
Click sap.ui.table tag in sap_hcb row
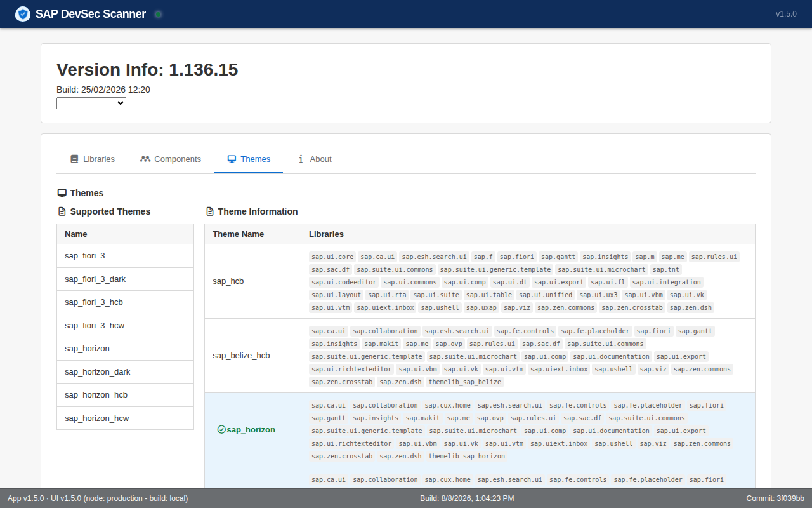(x=488, y=295)
